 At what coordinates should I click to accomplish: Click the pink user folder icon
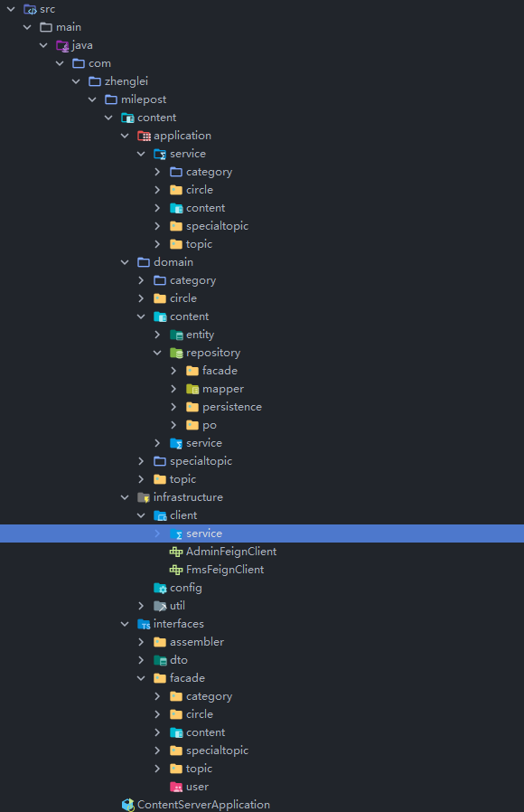click(176, 787)
